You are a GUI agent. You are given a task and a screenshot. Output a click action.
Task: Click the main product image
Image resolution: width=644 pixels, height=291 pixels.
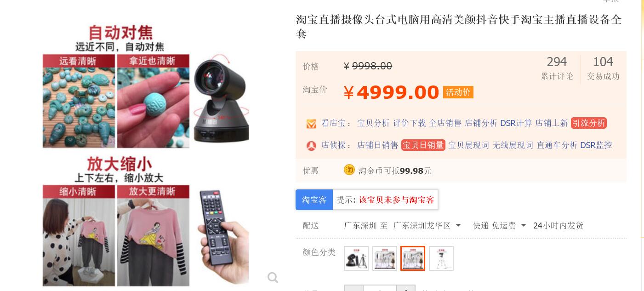146,155
